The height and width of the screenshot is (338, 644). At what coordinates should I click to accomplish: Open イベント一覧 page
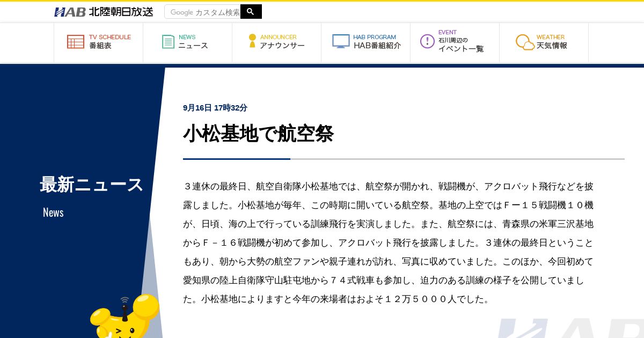pos(461,49)
